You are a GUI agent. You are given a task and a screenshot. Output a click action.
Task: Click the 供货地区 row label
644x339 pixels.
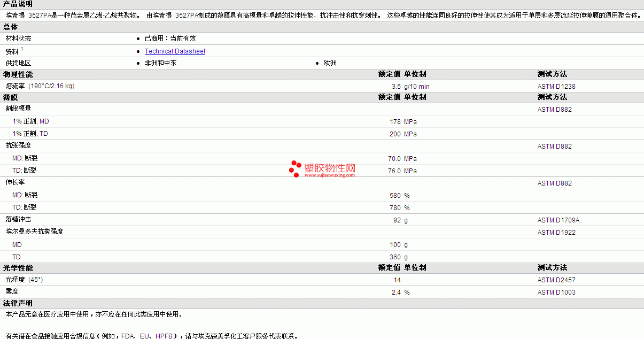[19, 63]
